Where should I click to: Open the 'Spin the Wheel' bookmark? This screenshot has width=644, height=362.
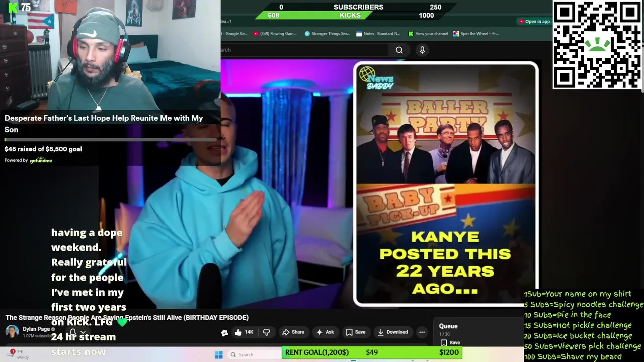476,34
